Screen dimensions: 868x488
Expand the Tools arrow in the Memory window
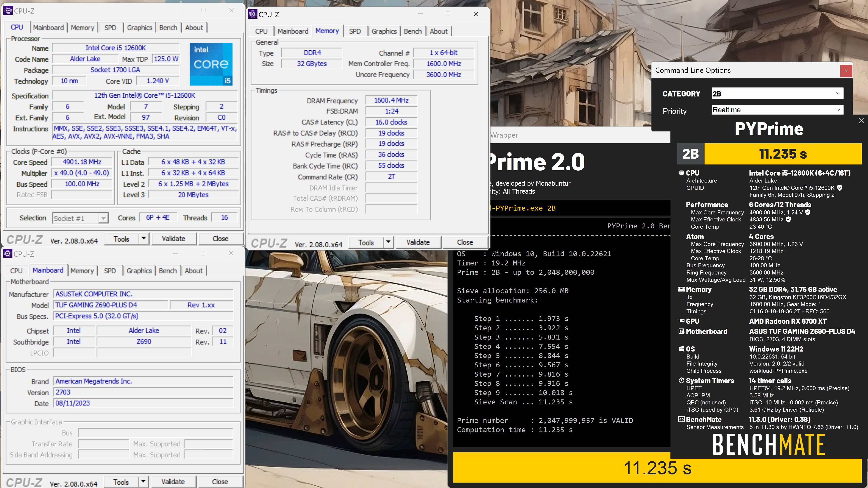tap(388, 242)
